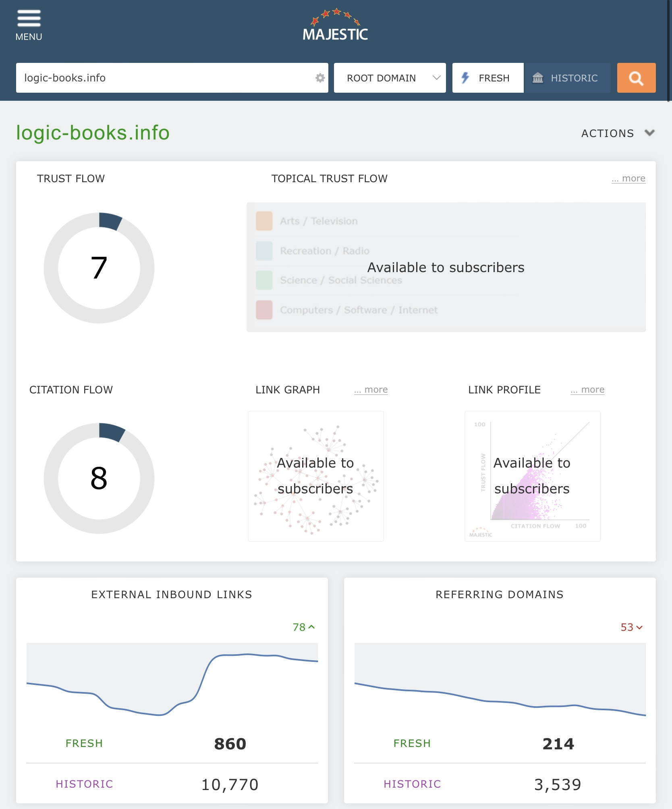The width and height of the screenshot is (672, 809).
Task: Click the HISTORIC building icon
Action: point(538,78)
